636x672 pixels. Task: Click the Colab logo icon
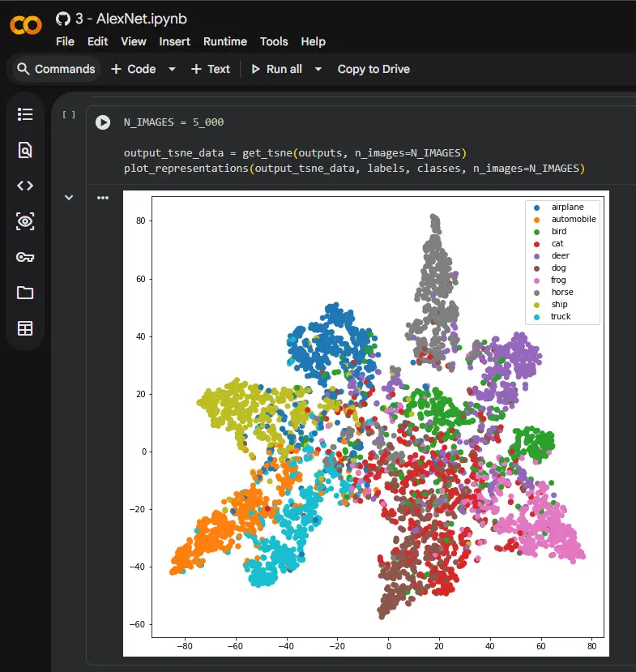pos(26,25)
